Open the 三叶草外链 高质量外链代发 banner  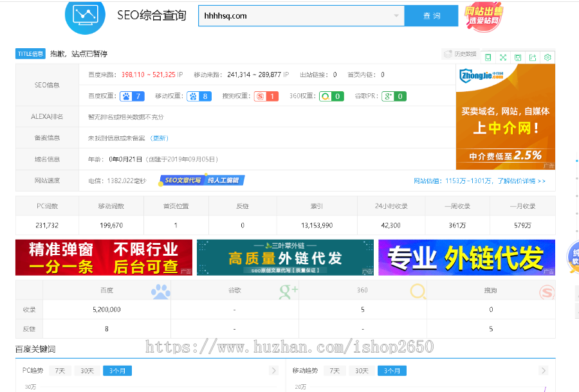[285, 258]
